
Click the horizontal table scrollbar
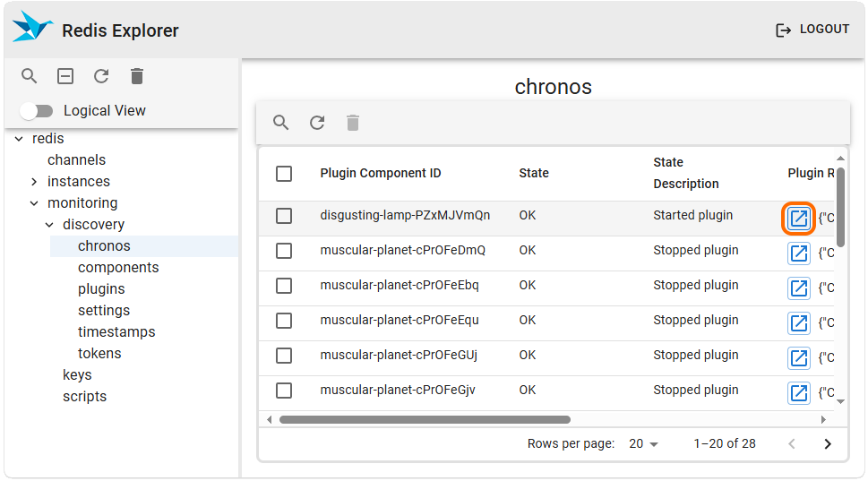tap(425, 419)
